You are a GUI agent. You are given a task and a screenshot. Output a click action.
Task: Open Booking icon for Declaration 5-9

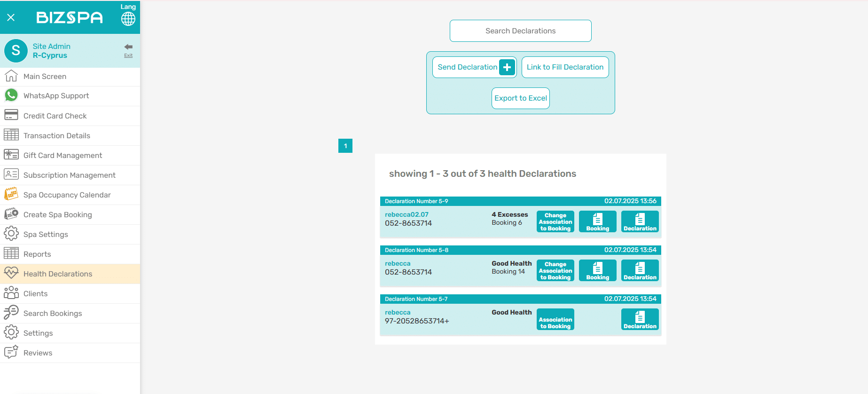597,221
